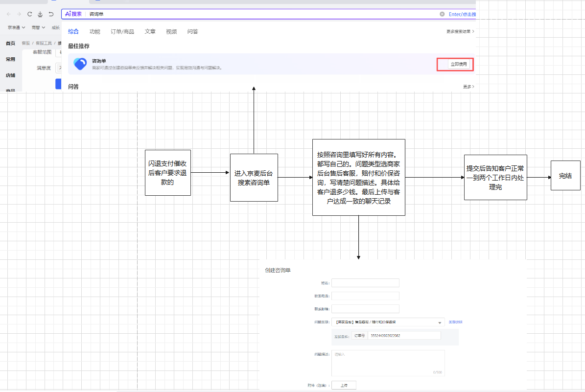Click the search field containing 咨询单
Viewport: 585px width, 392px height.
pyautogui.click(x=261, y=14)
